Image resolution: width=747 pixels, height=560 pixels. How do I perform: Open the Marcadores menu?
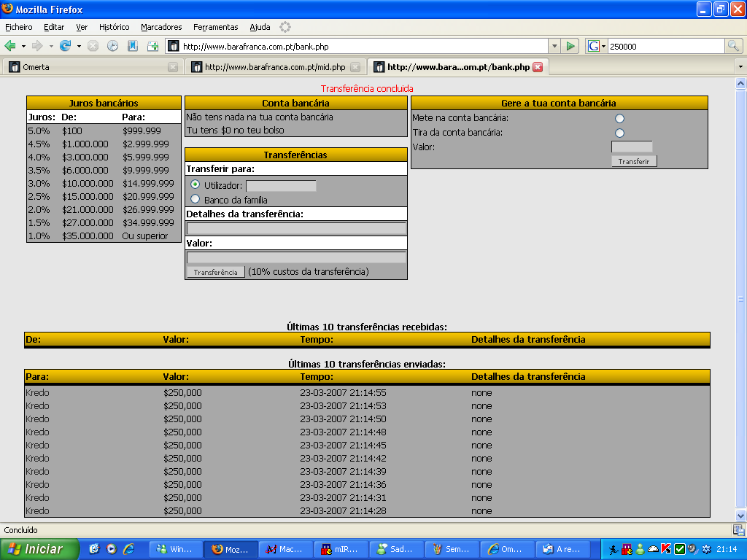point(161,27)
